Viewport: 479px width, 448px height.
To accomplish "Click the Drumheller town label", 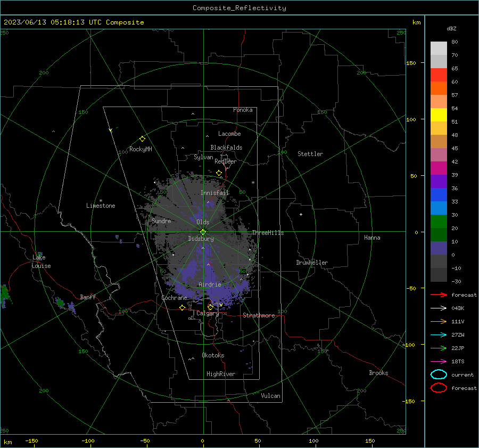I will point(311,263).
